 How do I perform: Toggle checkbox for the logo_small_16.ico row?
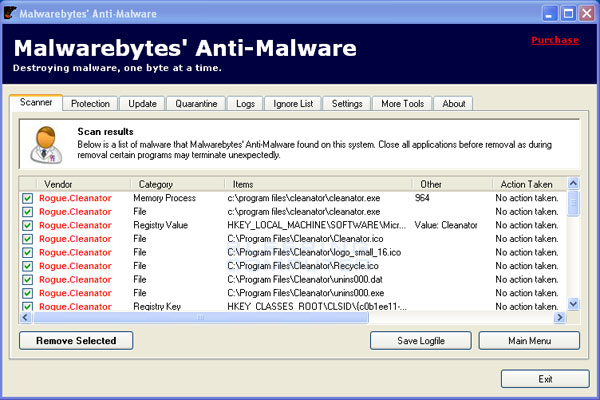point(27,253)
